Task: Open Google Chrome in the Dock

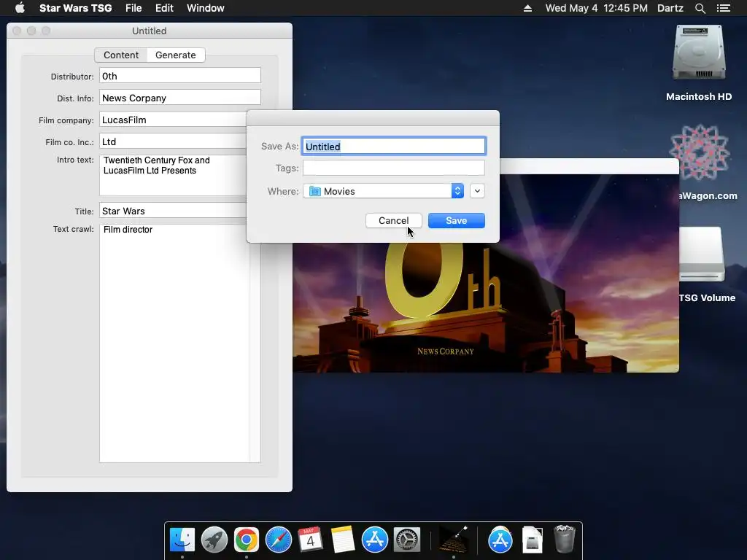Action: point(247,540)
